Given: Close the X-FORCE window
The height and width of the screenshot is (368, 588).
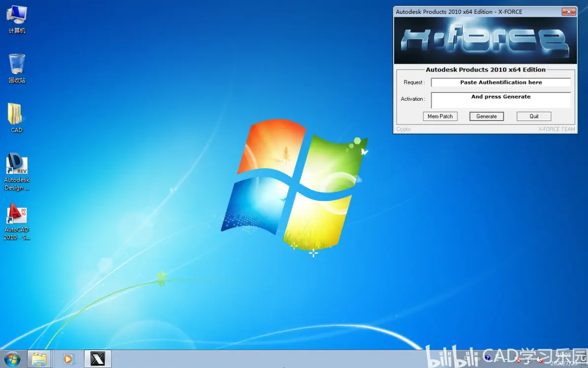Looking at the screenshot, I should pyautogui.click(x=569, y=12).
